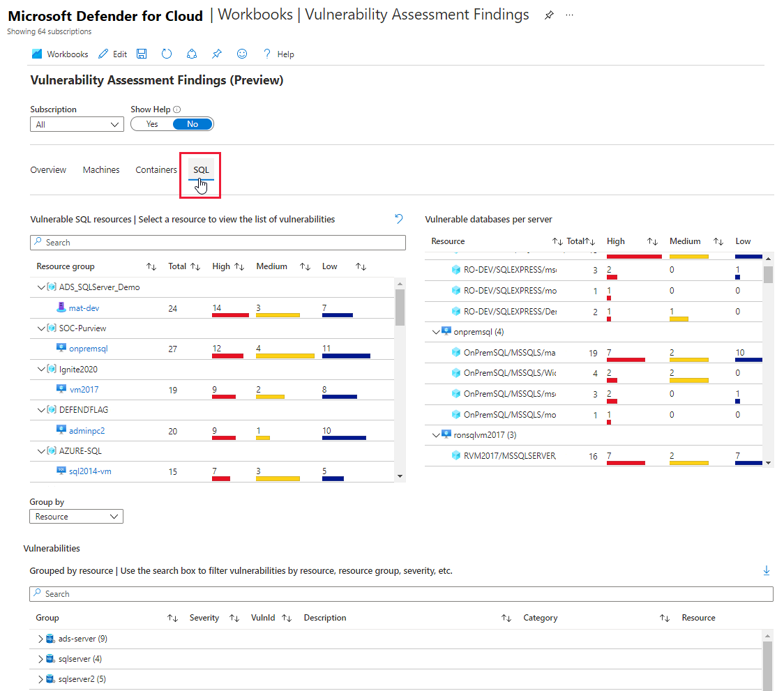This screenshot has height=691, width=784.
Task: Switch to the Overview tab
Action: coord(48,169)
